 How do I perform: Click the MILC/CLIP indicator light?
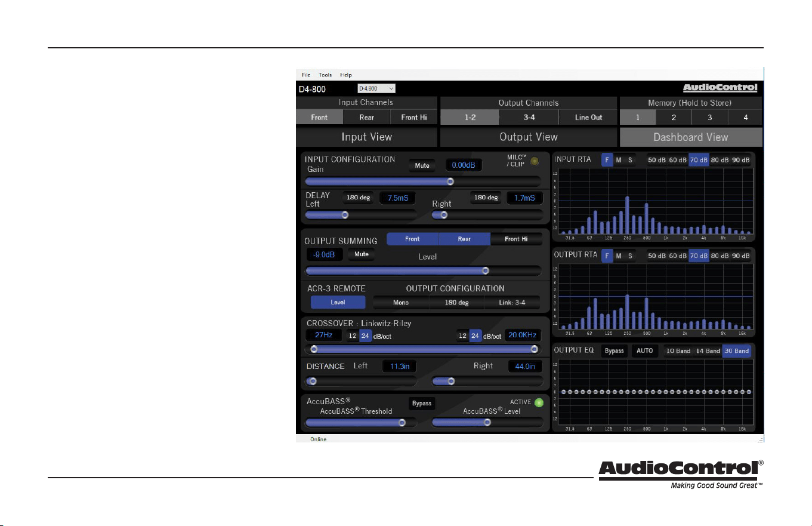click(534, 161)
